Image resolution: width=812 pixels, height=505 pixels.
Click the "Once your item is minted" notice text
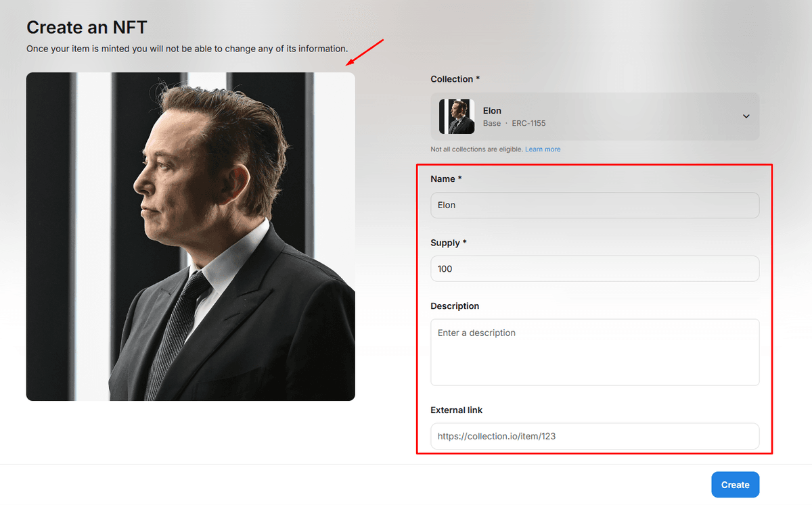point(187,49)
